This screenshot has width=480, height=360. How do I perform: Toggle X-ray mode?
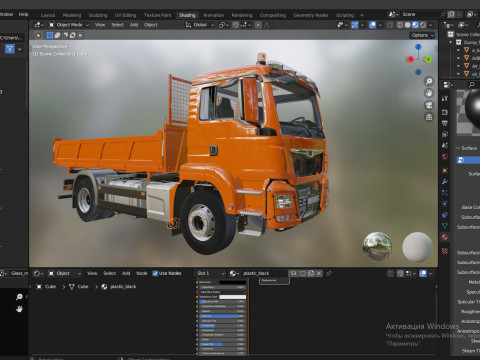click(390, 25)
